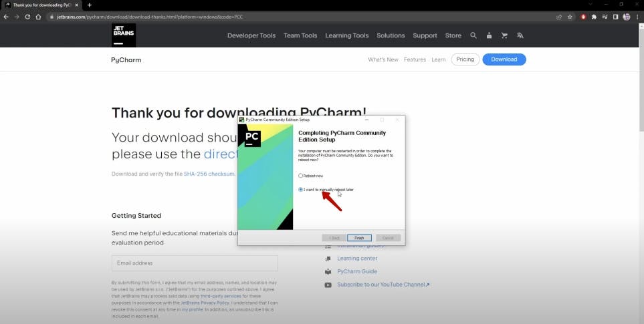Viewport: 644px width, 324px height.
Task: Open the What's New link
Action: tap(383, 60)
